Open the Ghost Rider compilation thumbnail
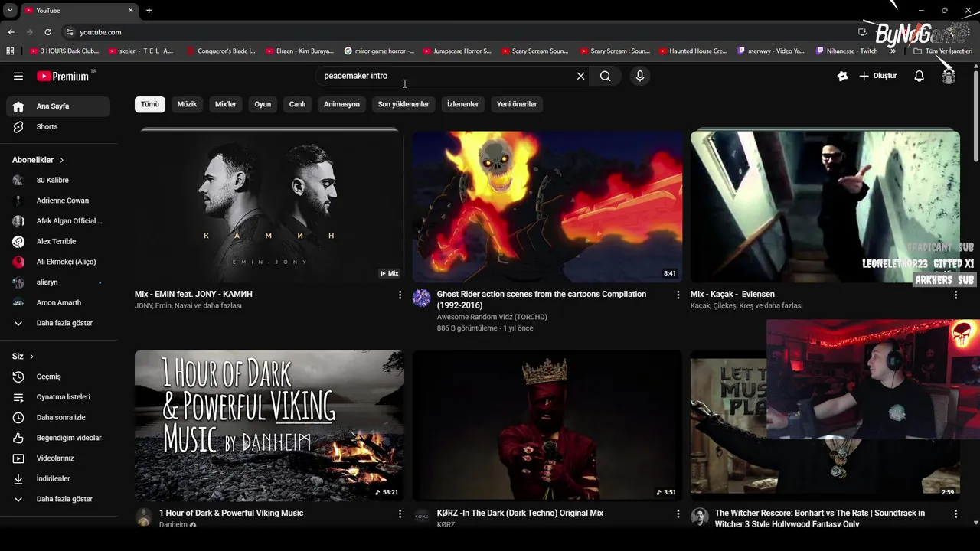980x551 pixels. coord(547,207)
